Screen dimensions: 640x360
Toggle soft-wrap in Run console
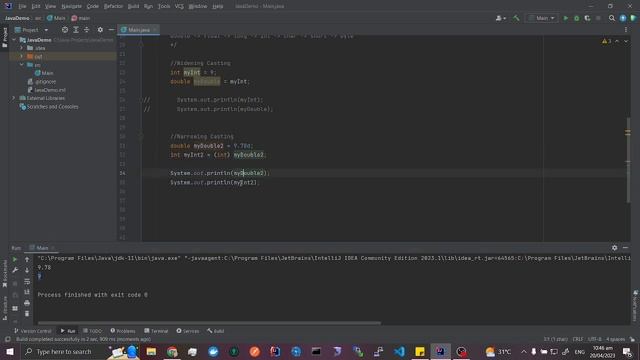point(27,281)
